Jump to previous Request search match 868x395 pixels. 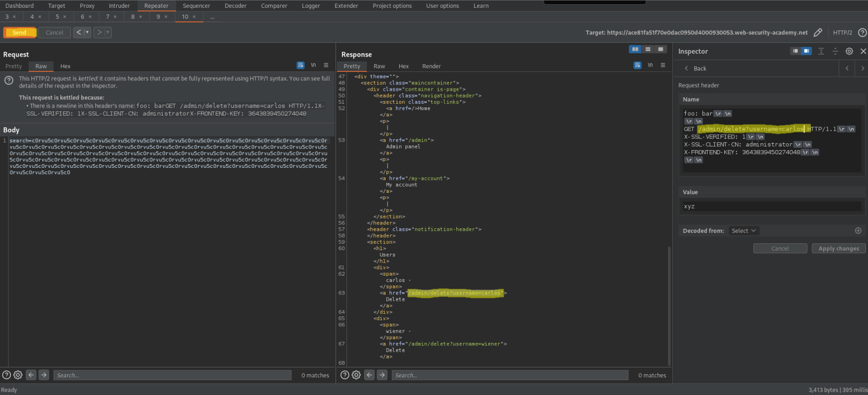[x=31, y=375]
